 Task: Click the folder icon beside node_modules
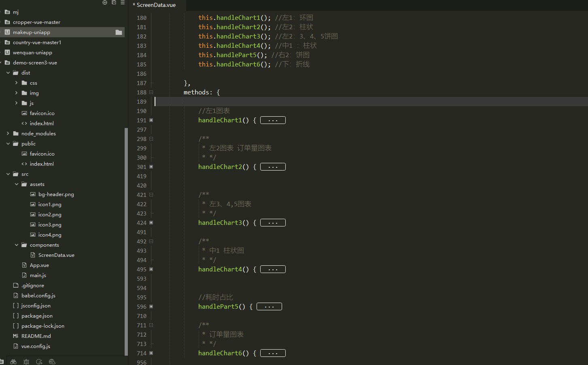coord(16,134)
